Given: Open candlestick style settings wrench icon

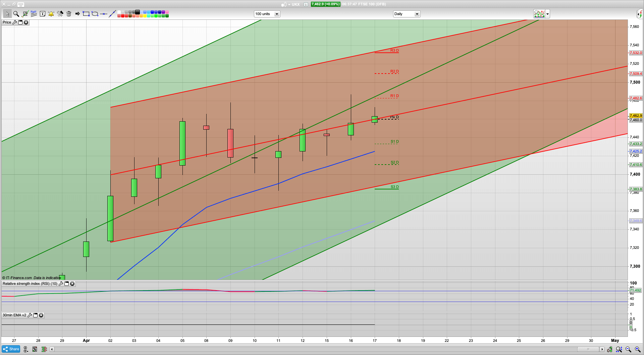Looking at the screenshot, I should click(609, 349).
